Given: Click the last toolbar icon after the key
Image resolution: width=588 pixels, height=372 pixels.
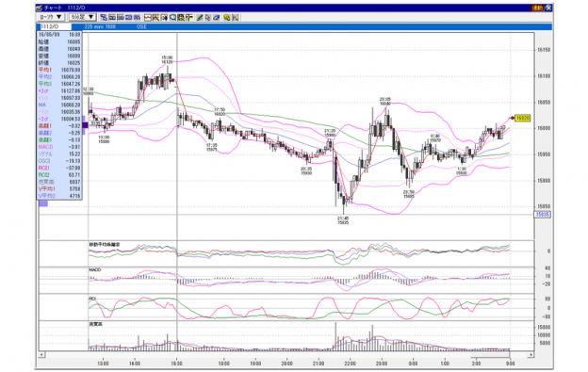Looking at the screenshot, I should pyautogui.click(x=236, y=17).
